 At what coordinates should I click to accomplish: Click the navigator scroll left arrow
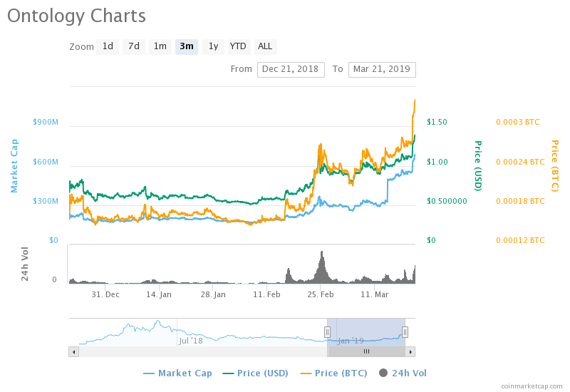(73, 351)
